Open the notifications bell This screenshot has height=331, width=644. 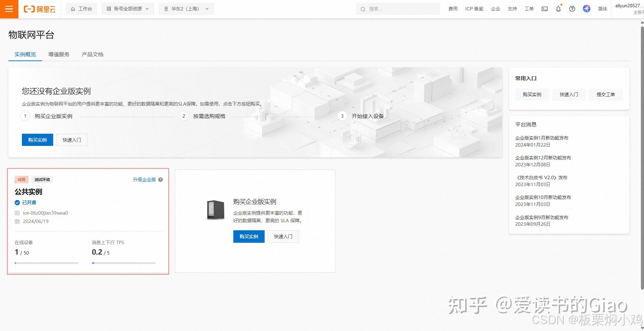[x=558, y=9]
